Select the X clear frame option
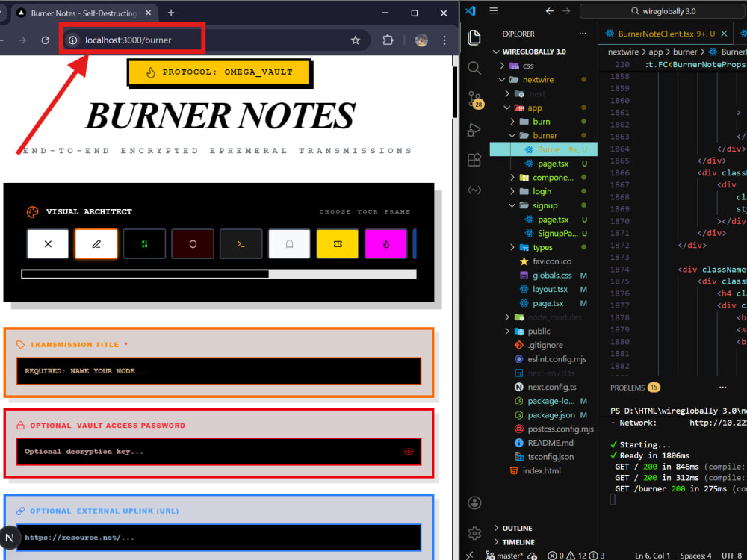Viewport: 747px width, 560px height. pos(48,244)
